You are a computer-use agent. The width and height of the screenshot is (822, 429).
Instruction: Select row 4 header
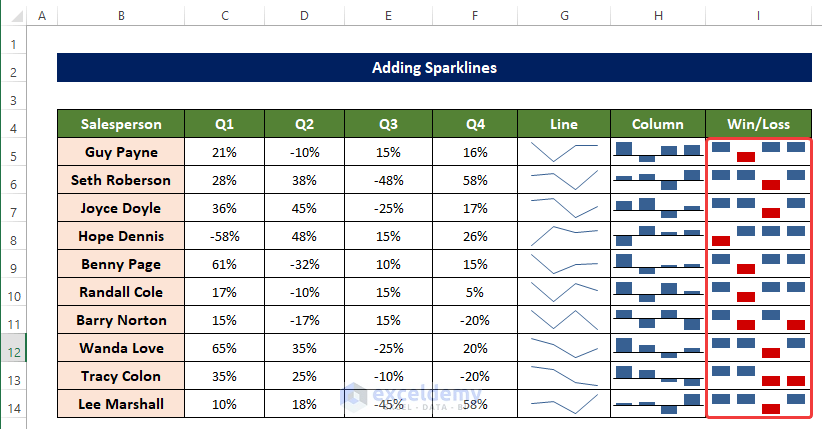(x=13, y=125)
